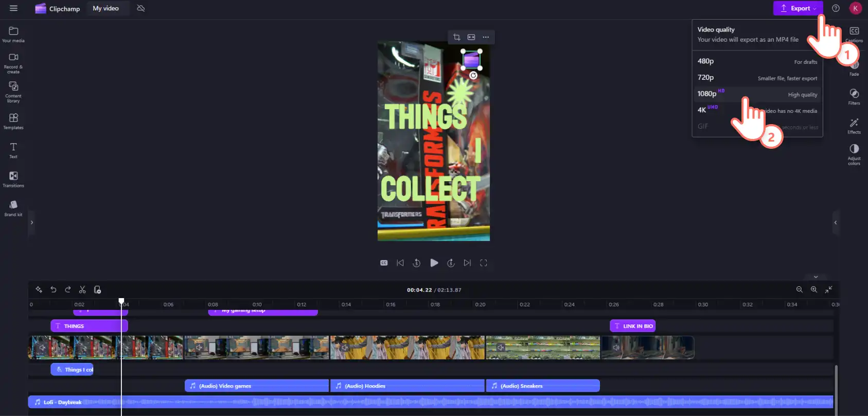Open the Content library
The height and width of the screenshot is (416, 868).
[x=13, y=92]
